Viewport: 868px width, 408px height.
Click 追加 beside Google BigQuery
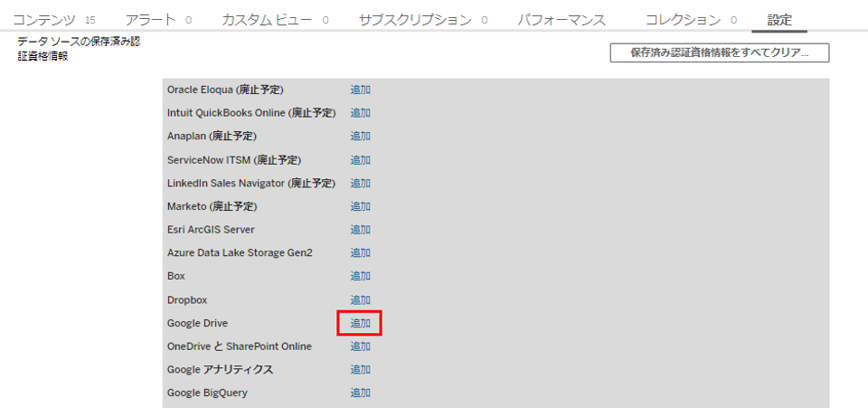(361, 393)
